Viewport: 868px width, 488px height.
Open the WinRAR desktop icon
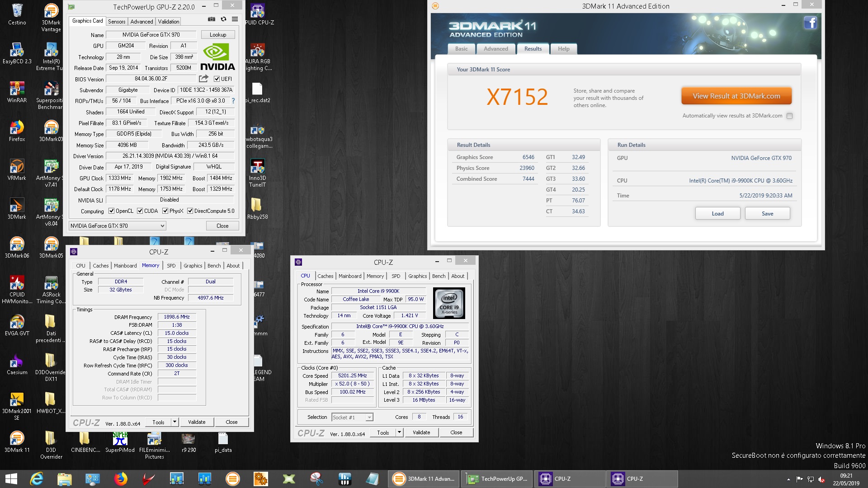click(x=17, y=92)
